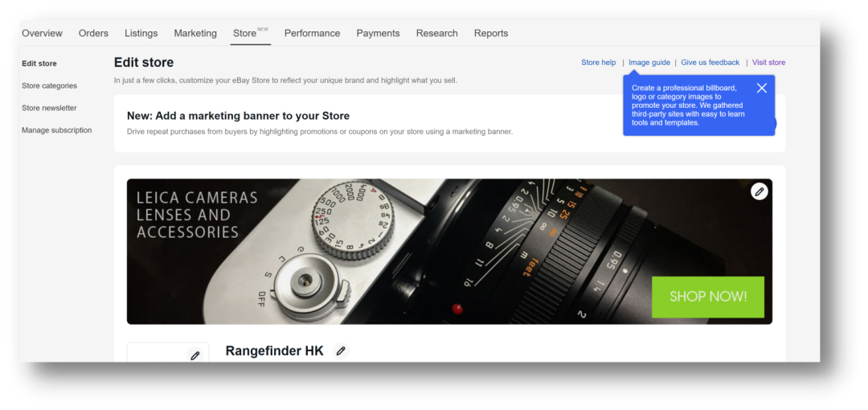Open the Overview tab
The height and width of the screenshot is (410, 868).
[x=42, y=34]
